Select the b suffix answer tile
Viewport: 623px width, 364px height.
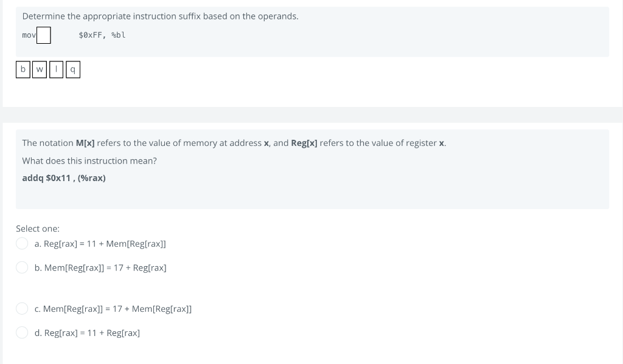click(x=23, y=69)
